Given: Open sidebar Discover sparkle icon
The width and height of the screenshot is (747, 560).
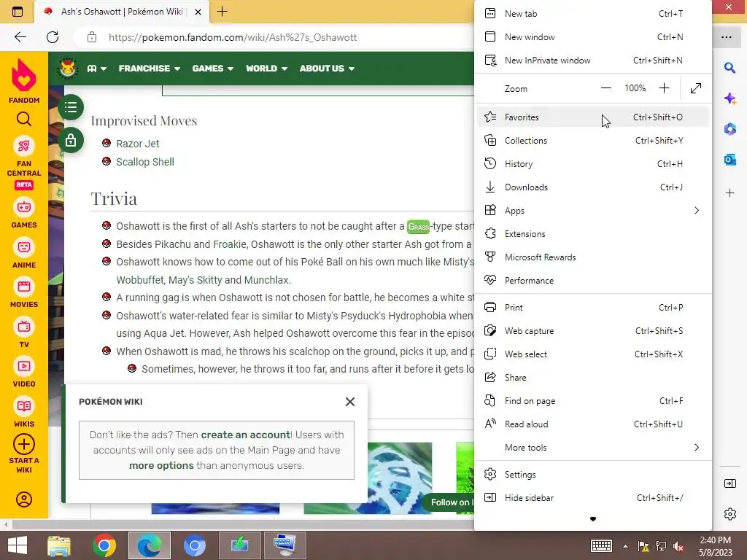Looking at the screenshot, I should pos(729,98).
